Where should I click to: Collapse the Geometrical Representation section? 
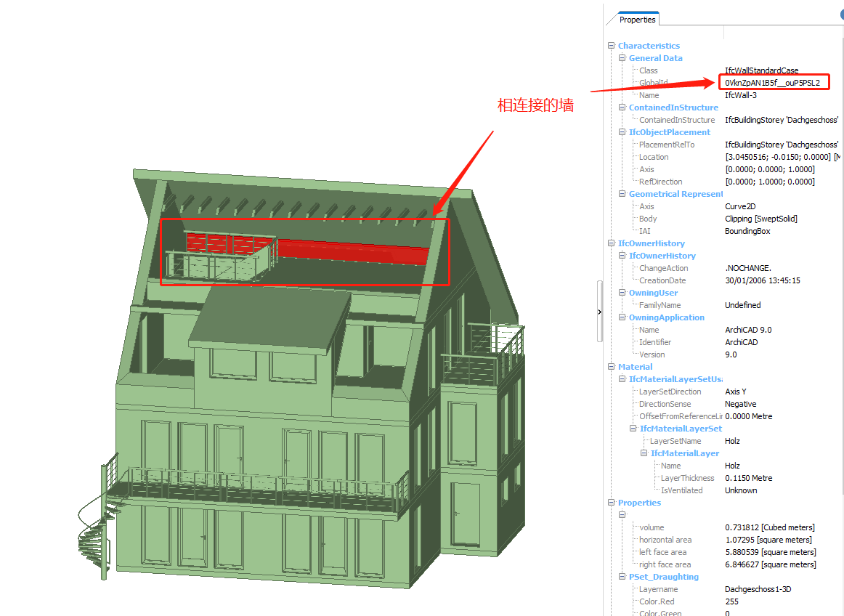622,194
